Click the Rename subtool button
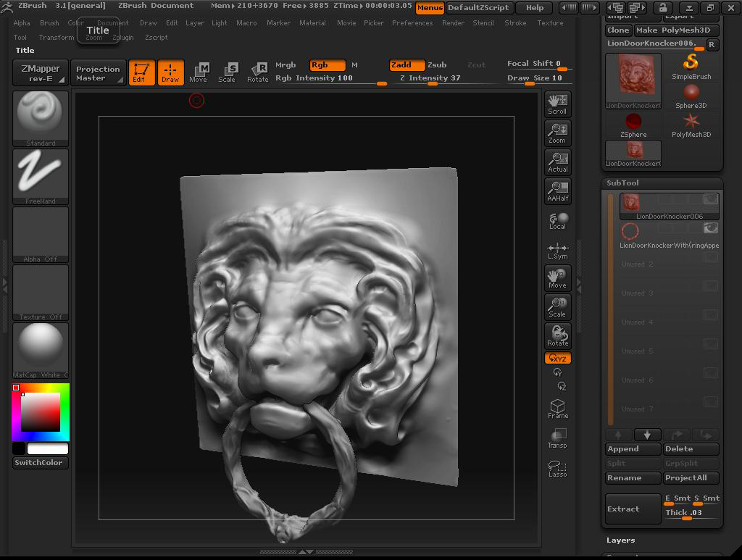The image size is (742, 560). 633,477
